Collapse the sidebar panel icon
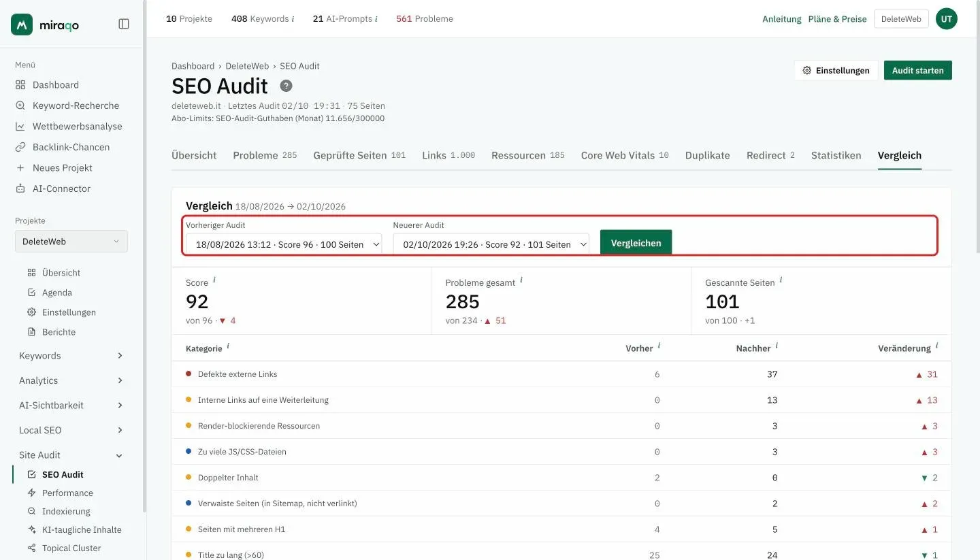This screenshot has height=560, width=980. (124, 24)
